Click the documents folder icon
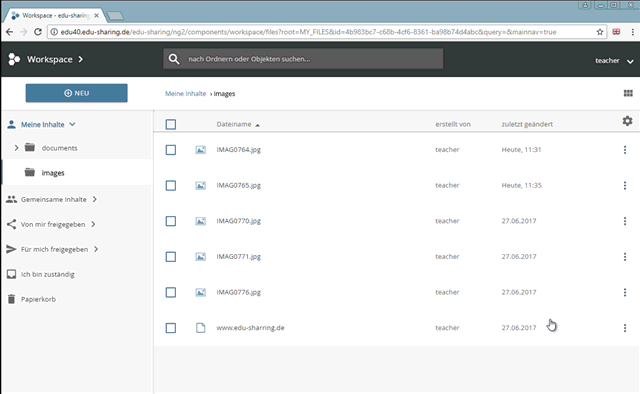Image resolution: width=640 pixels, height=394 pixels. pos(30,147)
